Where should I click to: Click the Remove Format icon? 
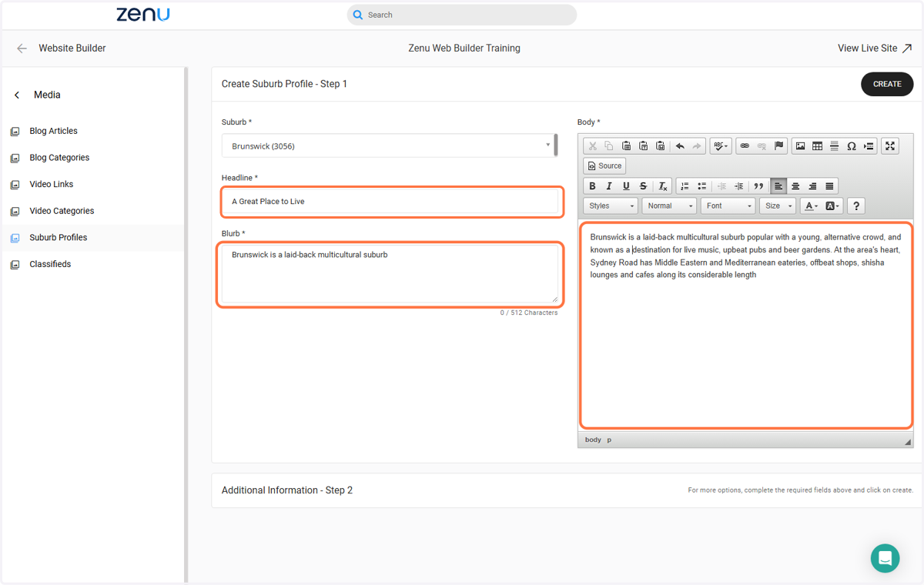[x=662, y=186]
